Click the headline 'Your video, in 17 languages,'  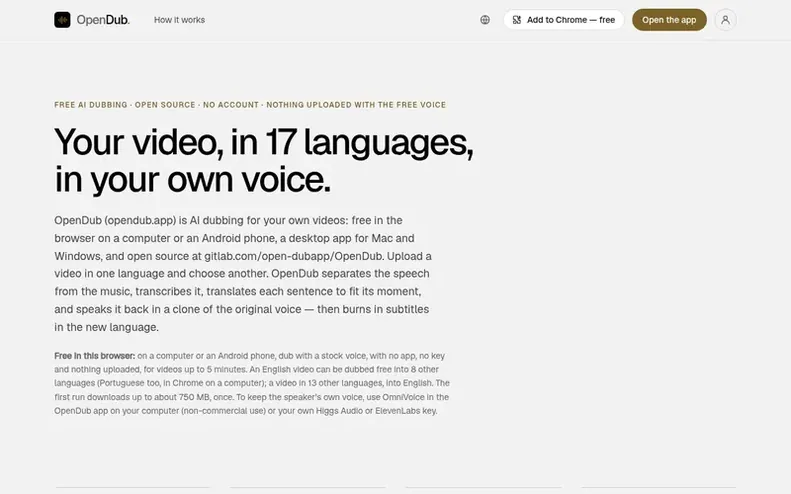(264, 142)
